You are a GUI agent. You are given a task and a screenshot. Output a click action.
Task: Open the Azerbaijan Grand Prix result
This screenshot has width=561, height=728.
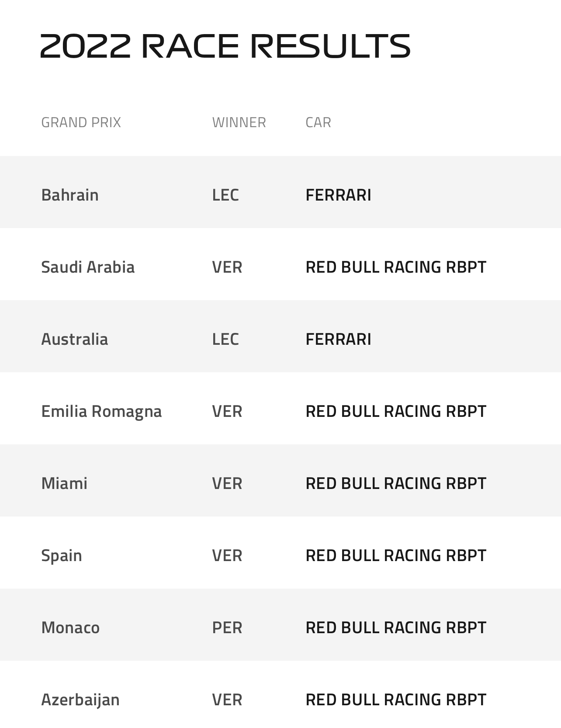pyautogui.click(x=80, y=700)
